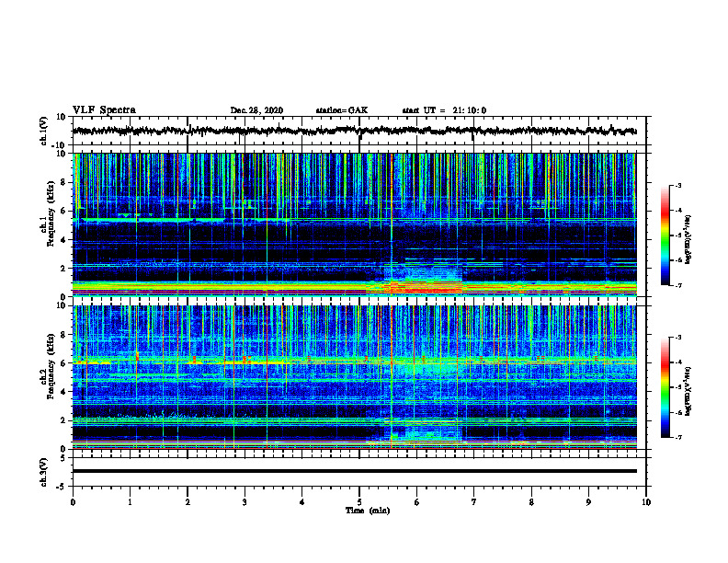Click the "station=GAK" header label
The height and width of the screenshot is (563, 728).
pos(342,110)
